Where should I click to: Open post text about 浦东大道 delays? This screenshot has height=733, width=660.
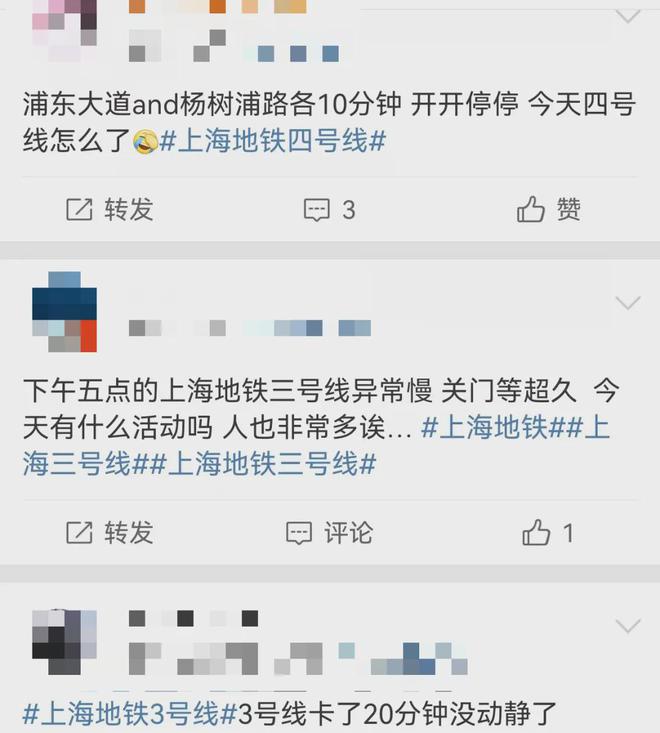point(329,122)
